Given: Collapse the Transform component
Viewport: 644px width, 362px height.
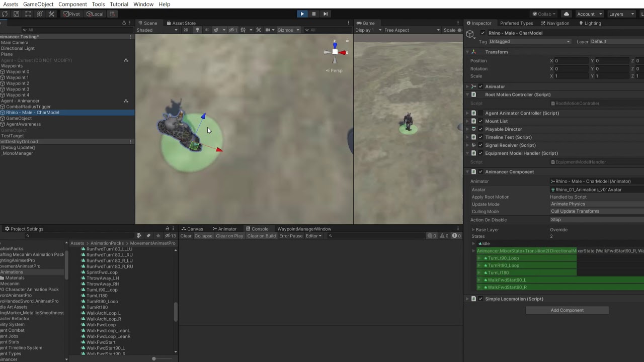Looking at the screenshot, I should (467, 52).
